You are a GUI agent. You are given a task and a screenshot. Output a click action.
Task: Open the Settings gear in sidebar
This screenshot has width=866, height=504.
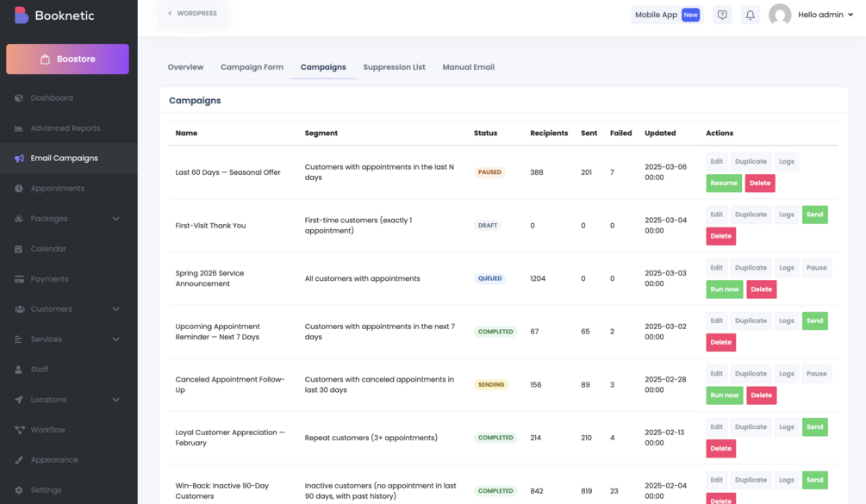[x=19, y=490]
